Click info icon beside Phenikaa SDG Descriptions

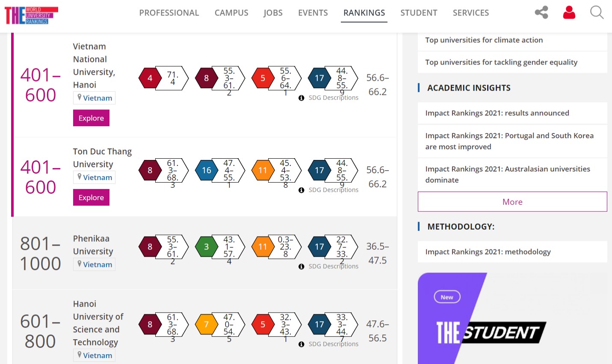tap(302, 266)
